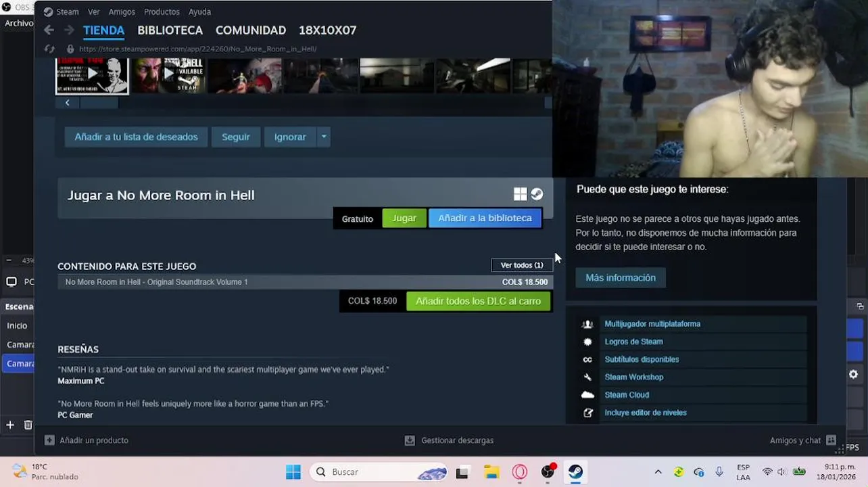Open the Original Soundtrack Volume 1 DLC row
This screenshot has height=487, width=868.
305,282
